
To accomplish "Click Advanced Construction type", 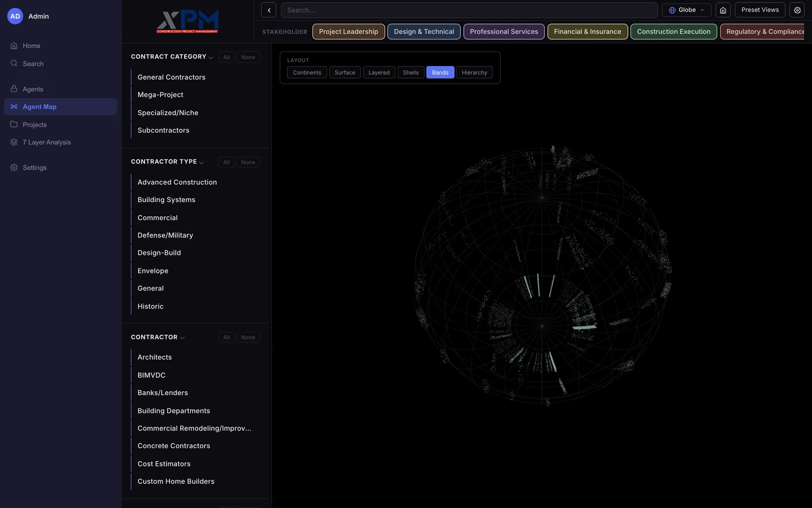I will coord(195,182).
